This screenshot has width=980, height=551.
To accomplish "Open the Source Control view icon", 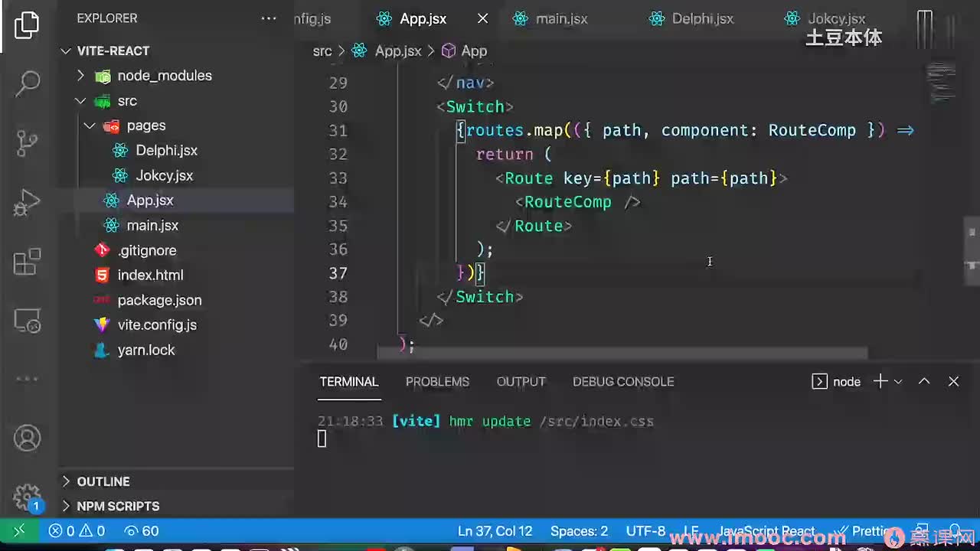I will click(28, 142).
